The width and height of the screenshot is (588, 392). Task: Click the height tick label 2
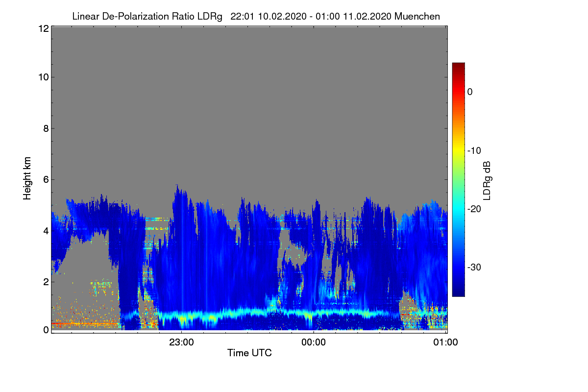pyautogui.click(x=45, y=282)
